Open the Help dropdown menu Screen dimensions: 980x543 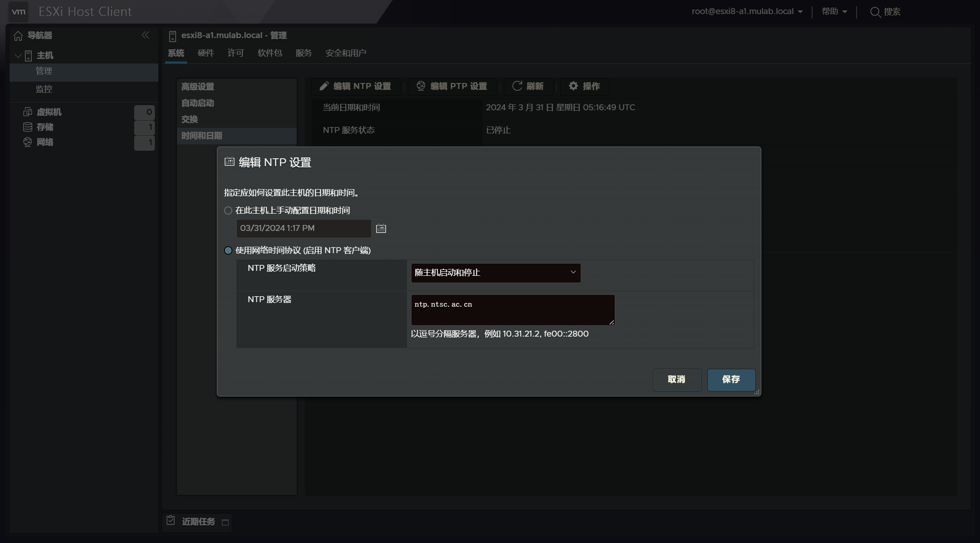834,12
